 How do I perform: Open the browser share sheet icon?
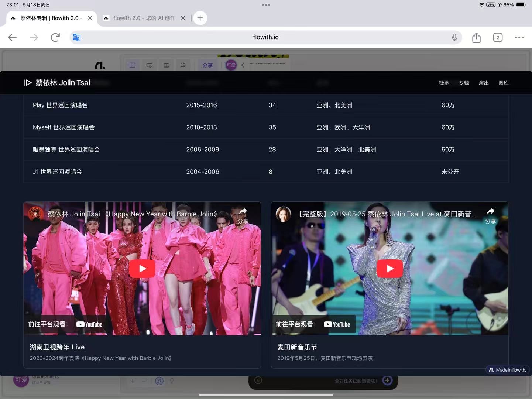coord(476,37)
